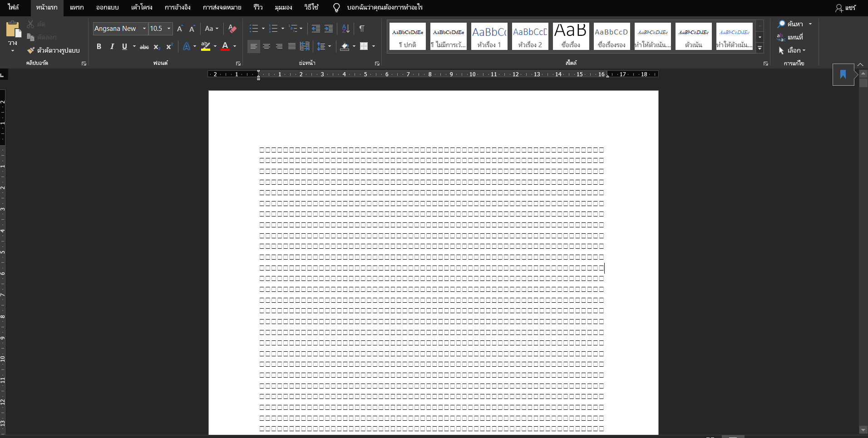Click the Subscript icon
This screenshot has height=438, width=868.
pos(157,47)
